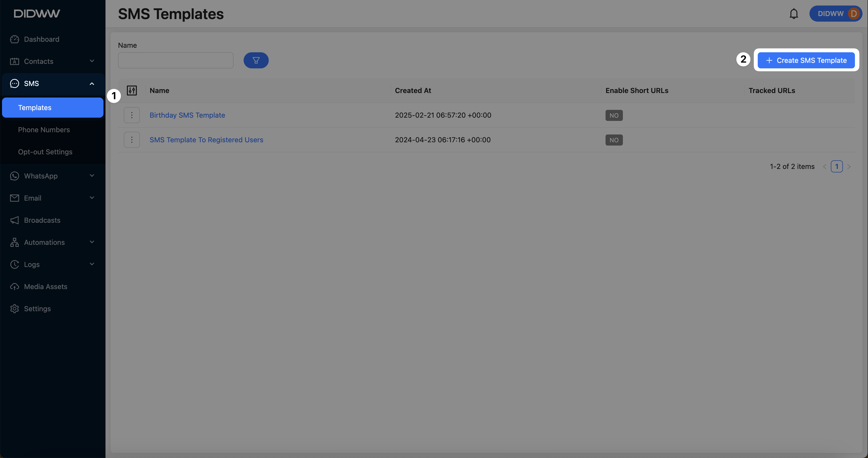Open actions menu for SMS Template To Registered Users
This screenshot has height=458, width=868.
click(x=132, y=140)
